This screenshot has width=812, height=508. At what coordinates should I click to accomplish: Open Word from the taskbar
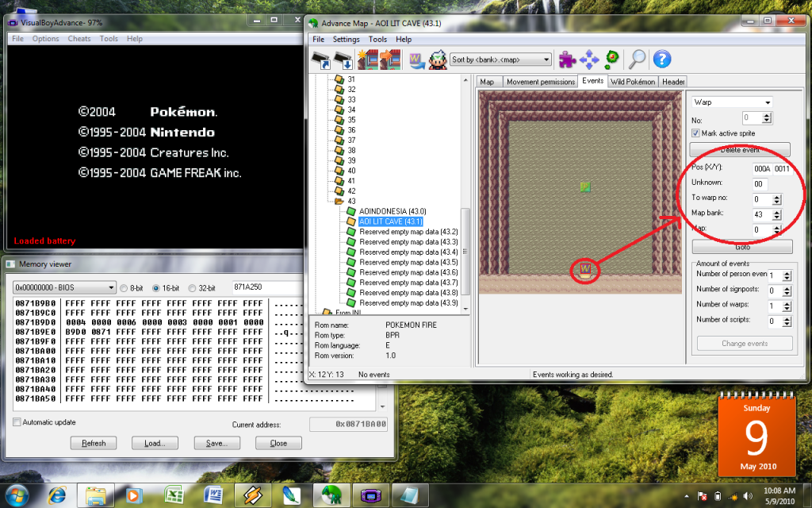tap(213, 495)
